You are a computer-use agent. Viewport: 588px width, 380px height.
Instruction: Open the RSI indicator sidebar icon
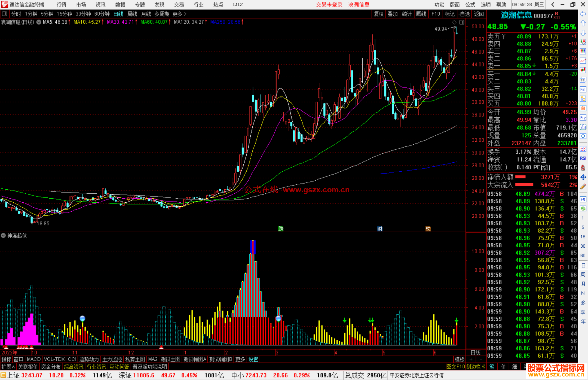[583, 158]
